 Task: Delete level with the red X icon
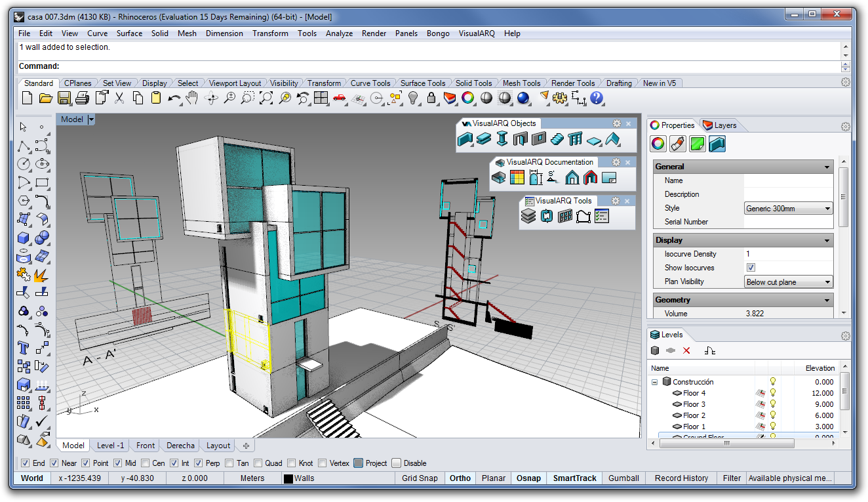pos(687,351)
